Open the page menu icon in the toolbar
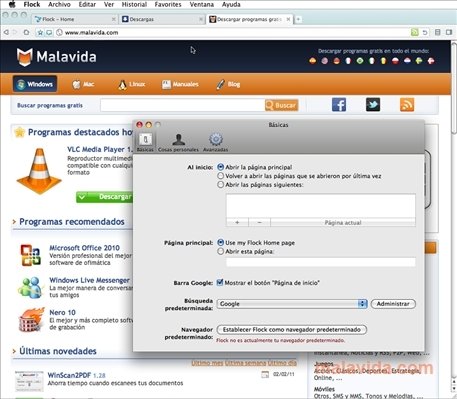The width and height of the screenshot is (457, 399). coord(438,32)
